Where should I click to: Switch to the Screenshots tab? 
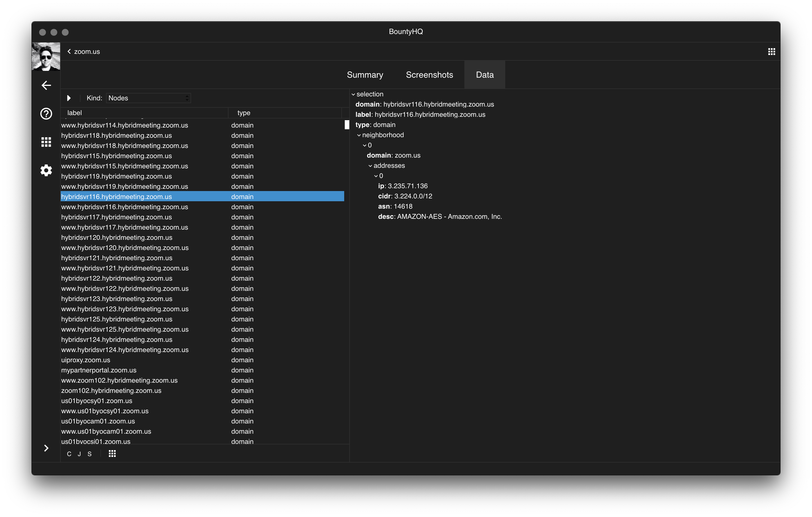tap(429, 75)
